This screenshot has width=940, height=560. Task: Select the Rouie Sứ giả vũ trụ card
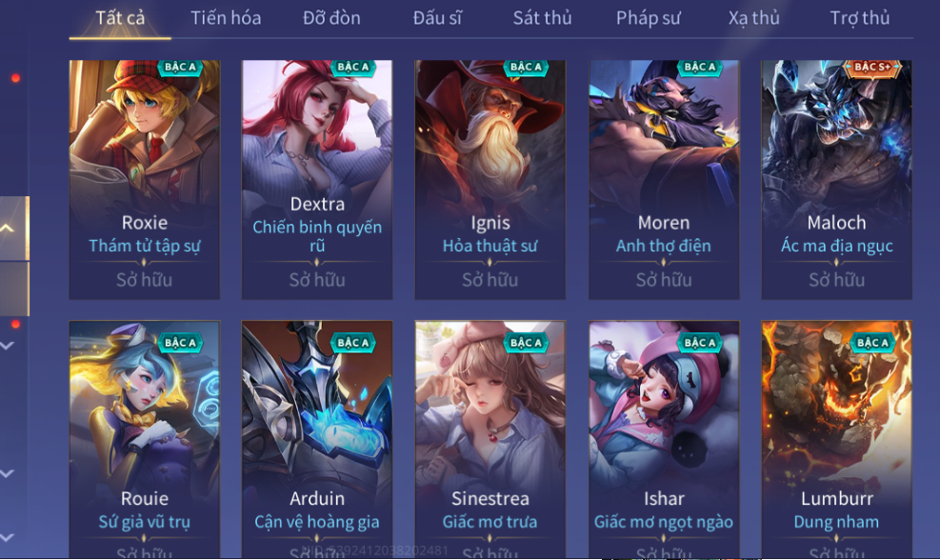coord(145,439)
